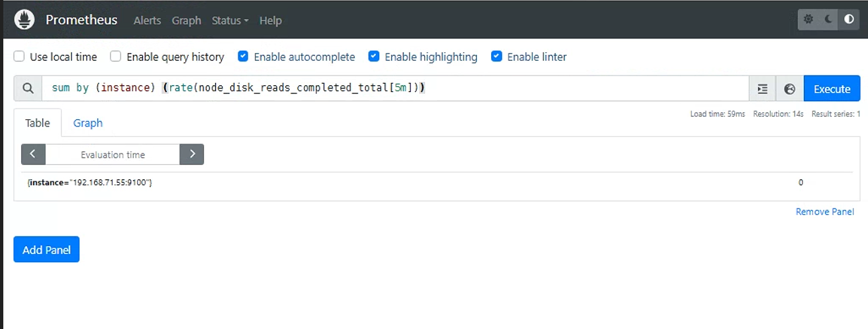Run the query with Execute button
Viewport: 868px width, 329px height.
coord(832,89)
